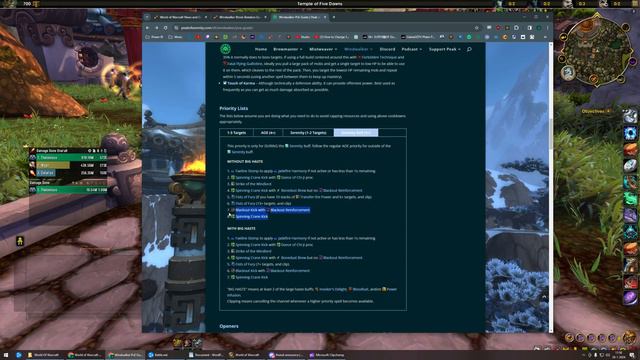Viewport: 640px width, 360px height.
Task: Click the 'Priority Lists' heading
Action: click(234, 109)
